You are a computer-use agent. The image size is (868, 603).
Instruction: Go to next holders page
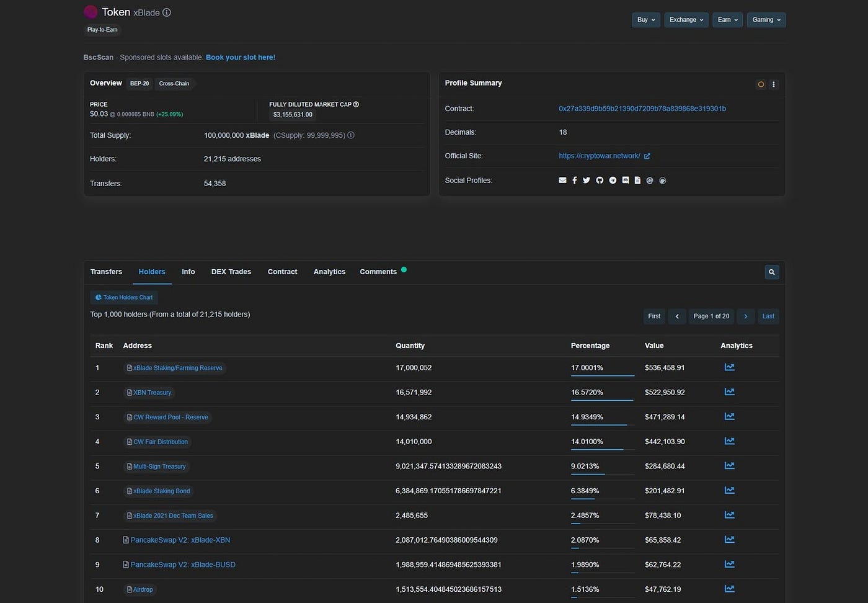(x=746, y=316)
